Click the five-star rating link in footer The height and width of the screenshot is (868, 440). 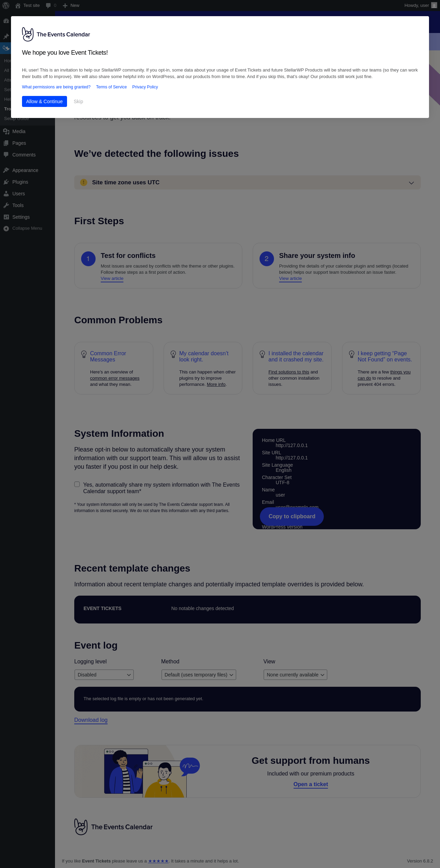[x=158, y=861]
